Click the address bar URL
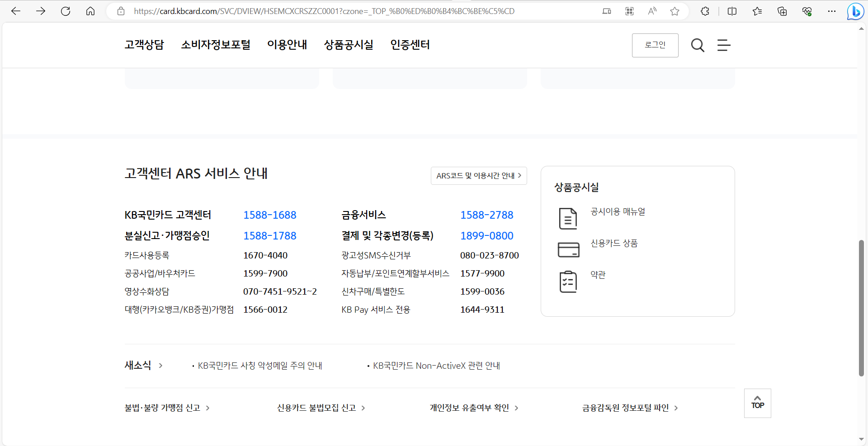 click(x=324, y=11)
